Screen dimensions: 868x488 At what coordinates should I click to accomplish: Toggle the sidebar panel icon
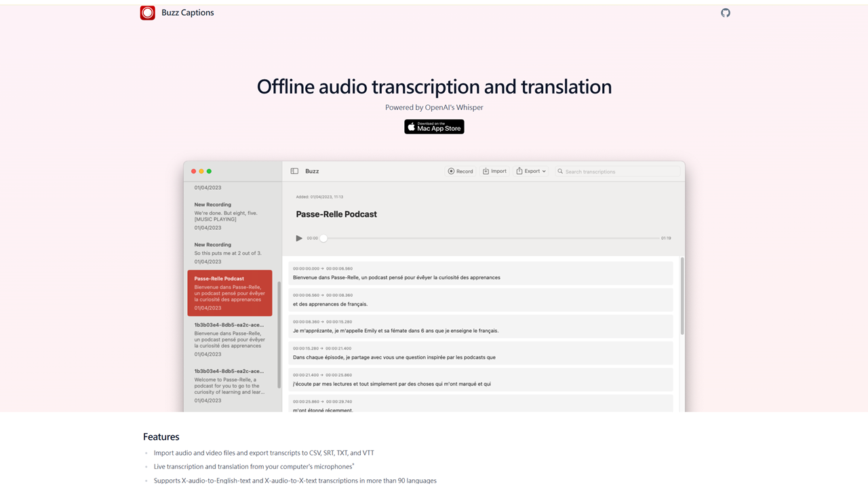294,171
